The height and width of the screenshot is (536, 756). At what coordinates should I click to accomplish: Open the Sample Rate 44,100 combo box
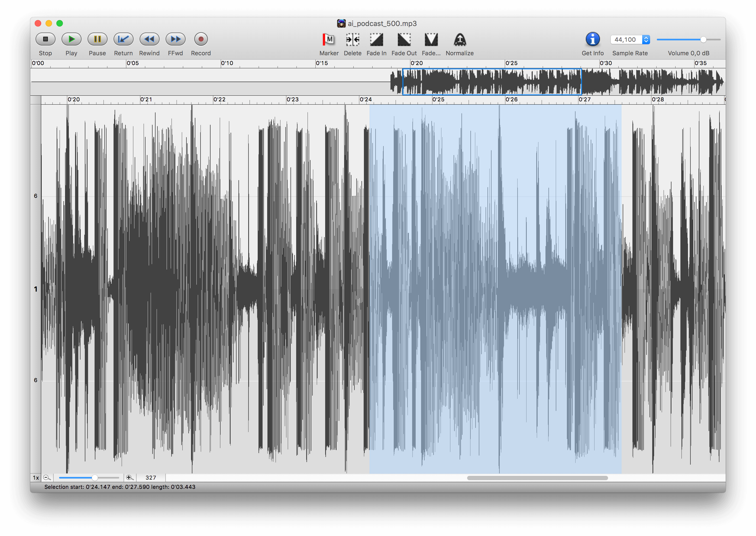point(630,40)
